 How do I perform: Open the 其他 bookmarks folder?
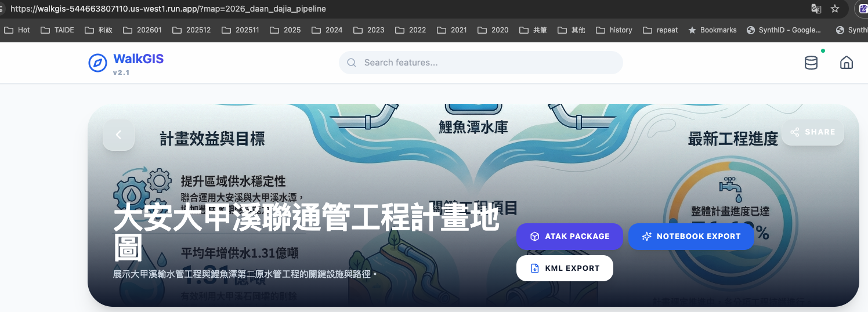(572, 30)
